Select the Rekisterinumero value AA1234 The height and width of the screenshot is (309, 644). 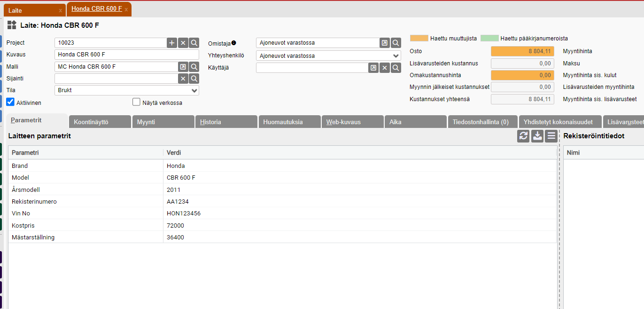tap(178, 201)
